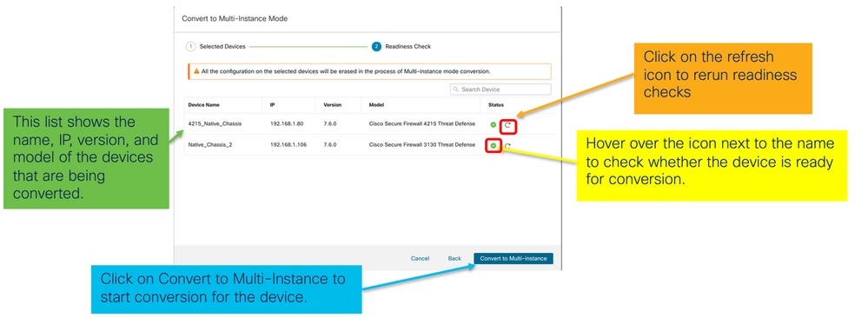Click the Convert to Multi-instance button
The width and height of the screenshot is (868, 318).
click(514, 259)
